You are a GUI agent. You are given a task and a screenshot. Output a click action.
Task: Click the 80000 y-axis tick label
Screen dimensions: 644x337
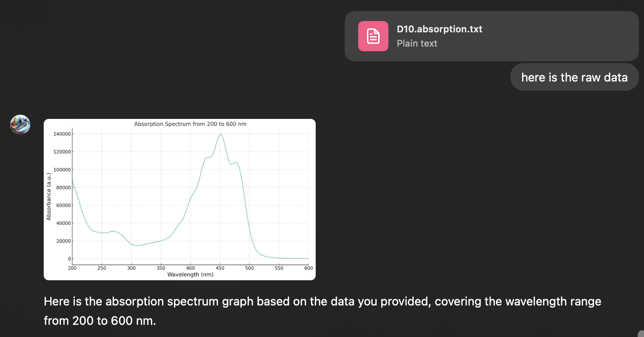[63, 187]
